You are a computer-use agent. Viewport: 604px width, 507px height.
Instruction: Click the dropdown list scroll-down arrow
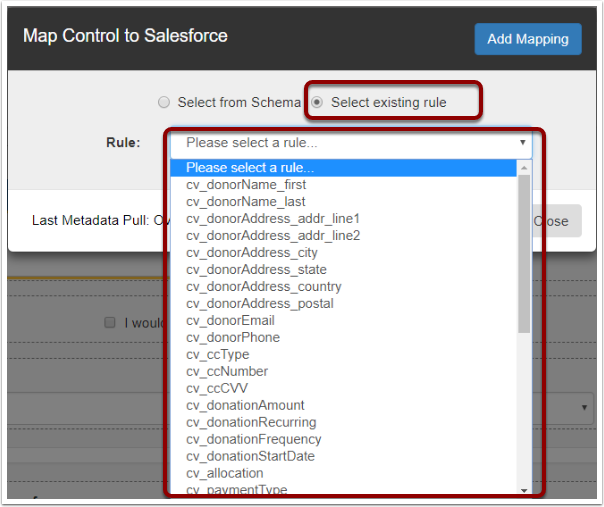click(x=524, y=490)
